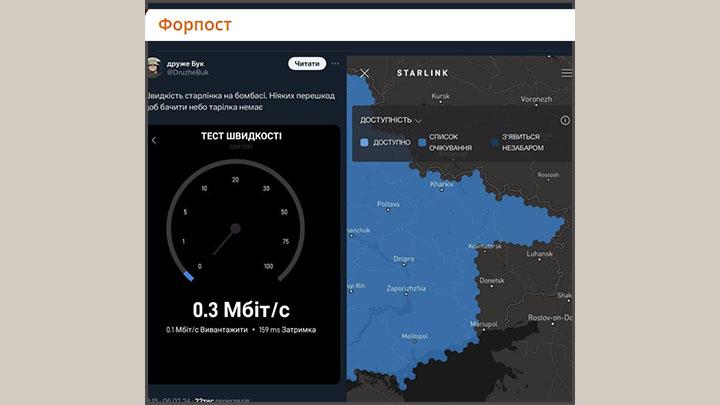
Task: Click the 159 ms Затримка value
Action: [x=287, y=330]
